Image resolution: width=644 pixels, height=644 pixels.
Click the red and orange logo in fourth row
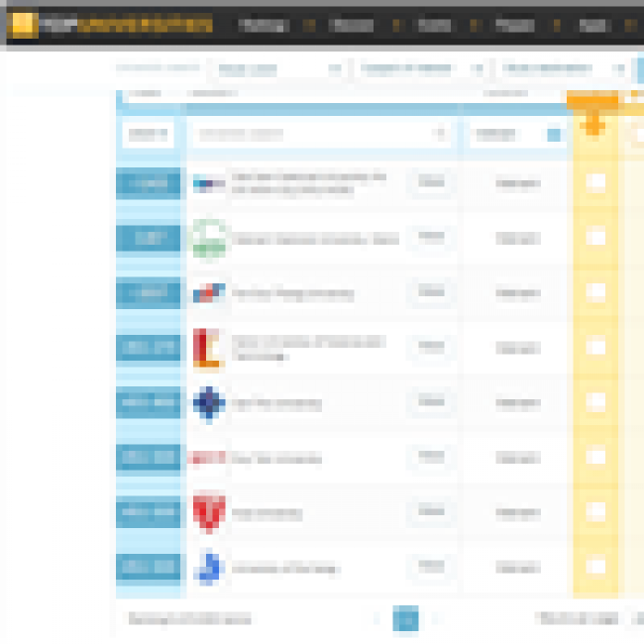(208, 348)
